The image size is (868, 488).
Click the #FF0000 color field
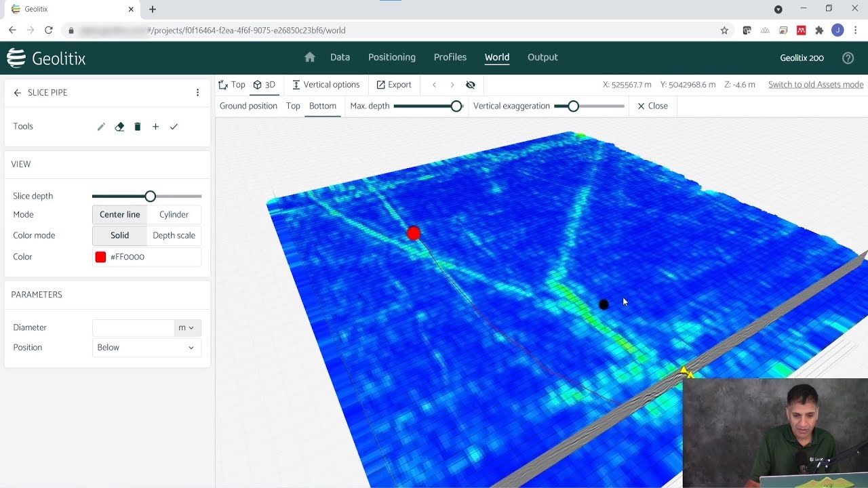(146, 257)
